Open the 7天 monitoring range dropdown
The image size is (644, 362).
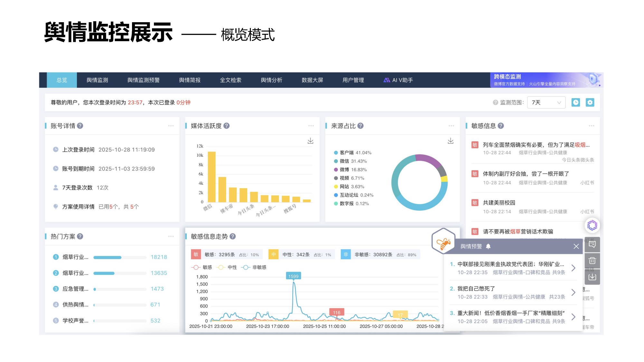coord(546,102)
